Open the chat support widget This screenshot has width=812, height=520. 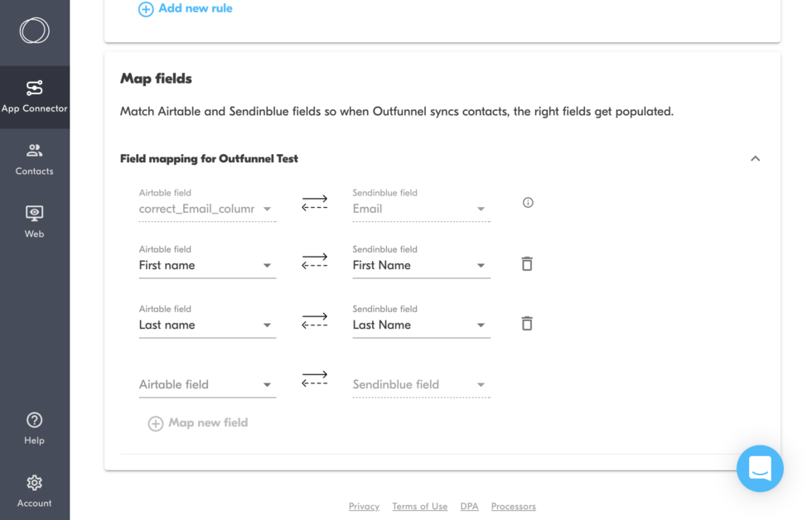tap(760, 469)
